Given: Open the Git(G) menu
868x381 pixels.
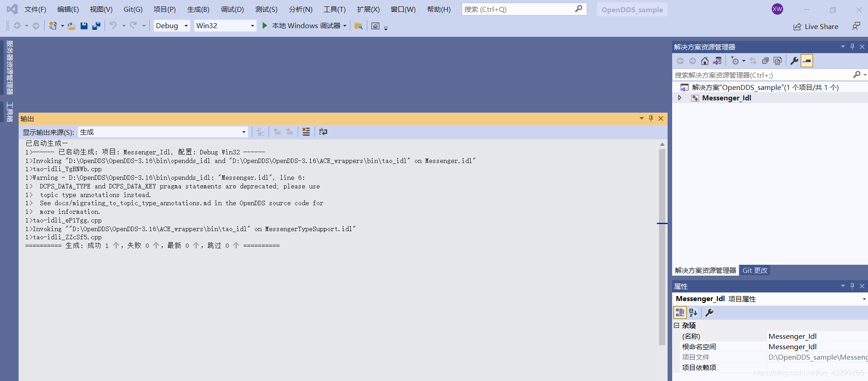Looking at the screenshot, I should click(x=133, y=9).
